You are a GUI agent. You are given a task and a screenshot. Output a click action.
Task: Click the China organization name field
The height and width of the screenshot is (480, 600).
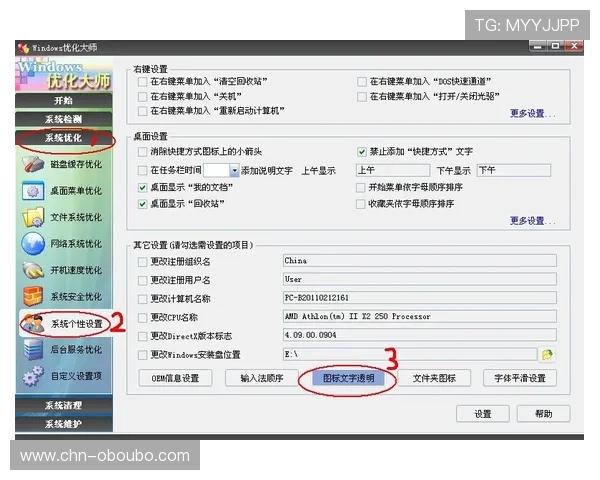pos(420,261)
